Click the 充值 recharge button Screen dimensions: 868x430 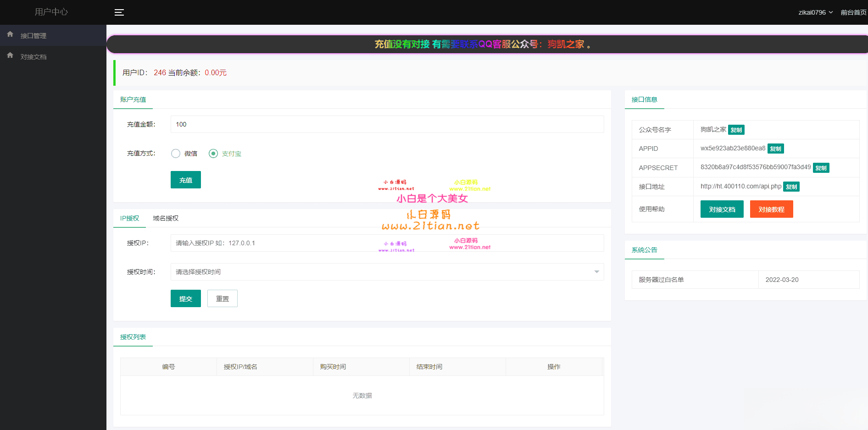185,180
